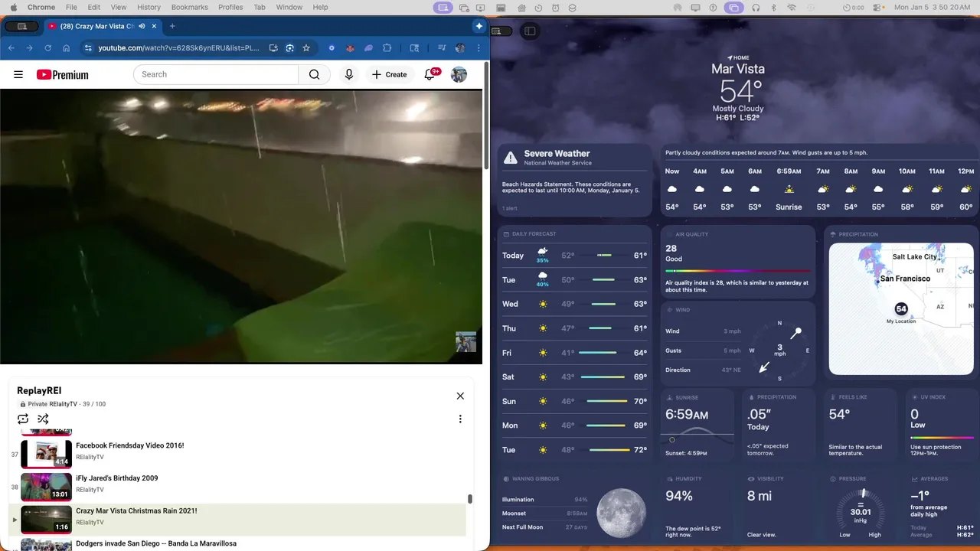980x551 pixels.
Task: Open the Air Quality card
Action: coord(737,261)
